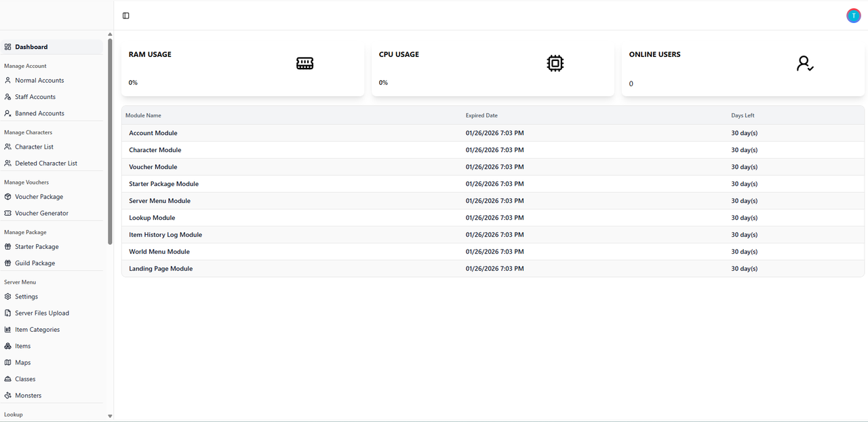The width and height of the screenshot is (868, 422).
Task: Click the Guild Package gift icon
Action: click(x=7, y=263)
